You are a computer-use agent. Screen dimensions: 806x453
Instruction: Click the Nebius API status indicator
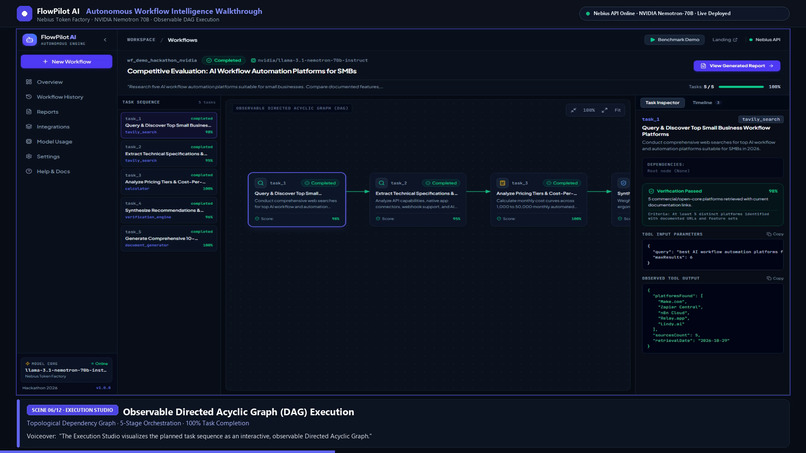[x=765, y=40]
